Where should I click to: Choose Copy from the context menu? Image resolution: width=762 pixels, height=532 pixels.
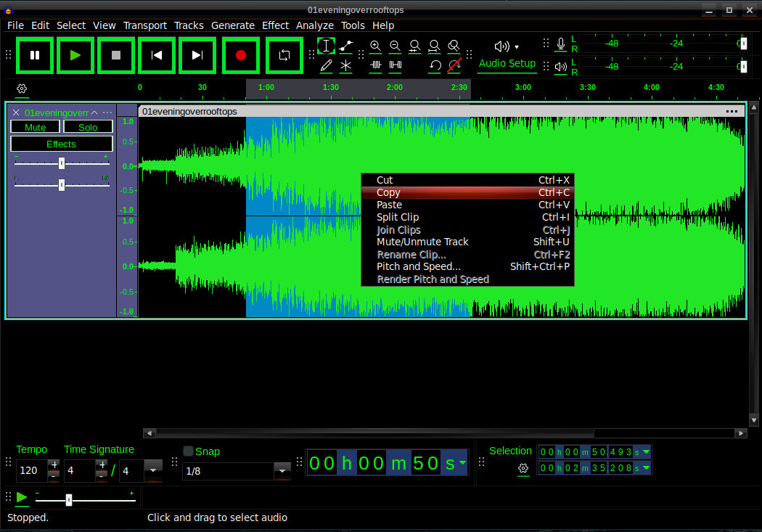467,192
